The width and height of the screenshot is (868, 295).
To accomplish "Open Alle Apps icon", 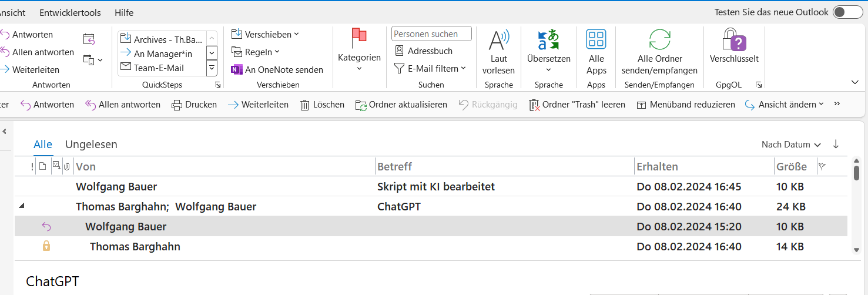I will pos(596,40).
